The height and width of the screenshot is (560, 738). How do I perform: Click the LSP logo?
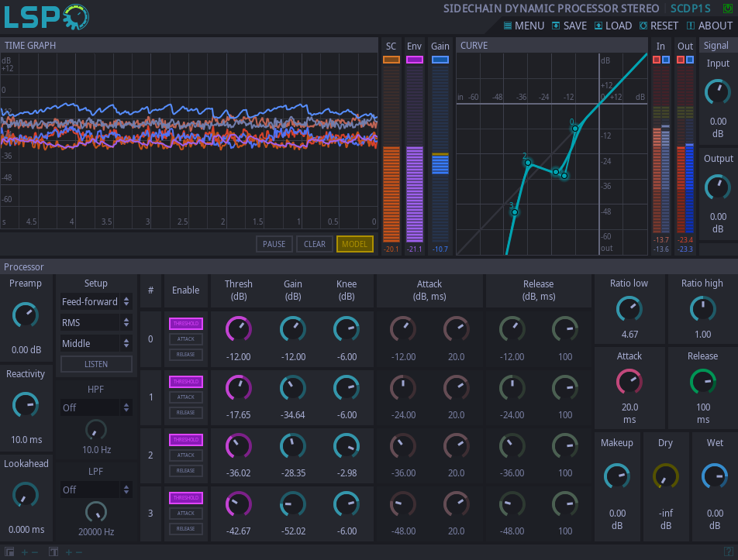pos(47,17)
